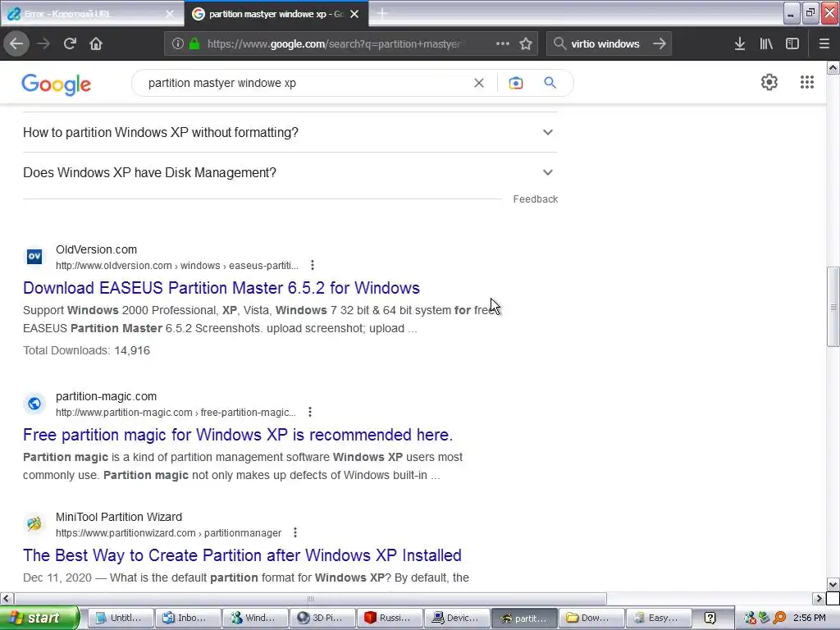Open the Windows Start menu

[39, 618]
